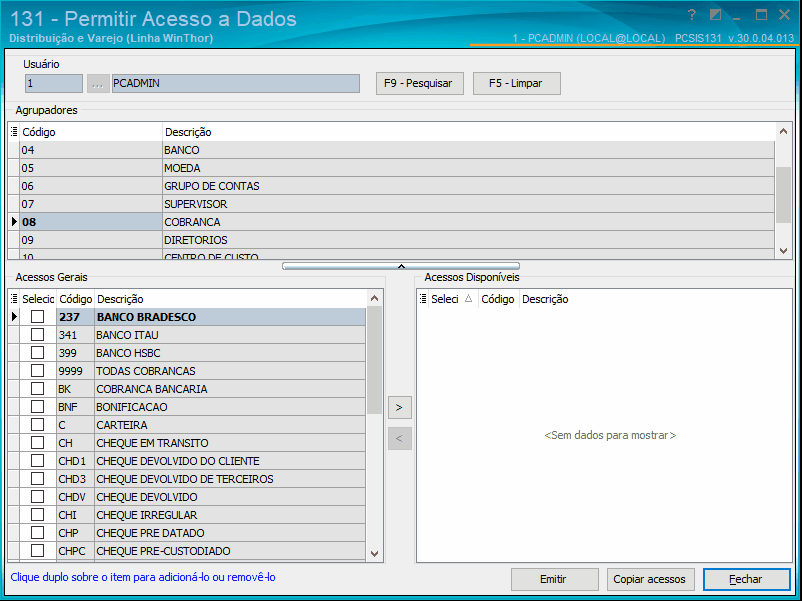
Task: Sort Acessos Disponíveis by Descrição header
Action: pos(655,299)
